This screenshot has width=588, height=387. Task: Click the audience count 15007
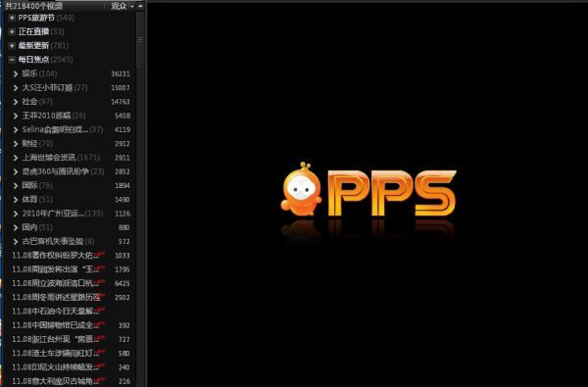point(121,88)
